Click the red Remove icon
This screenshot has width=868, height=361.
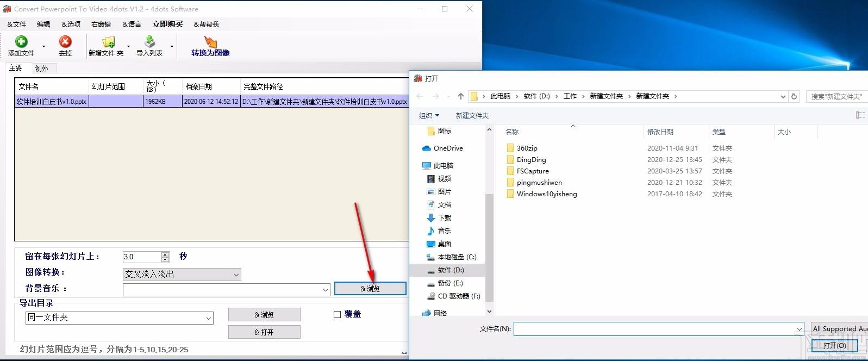(65, 42)
